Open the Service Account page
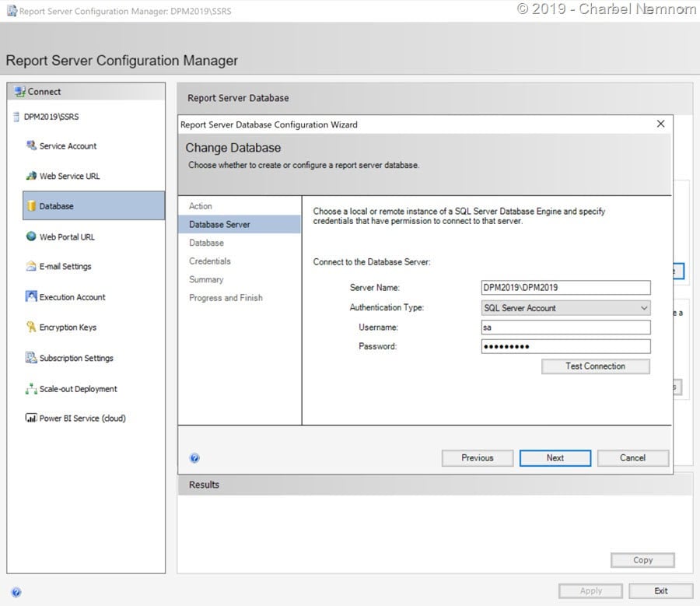Screen dimensions: 700x606 pyautogui.click(x=68, y=146)
